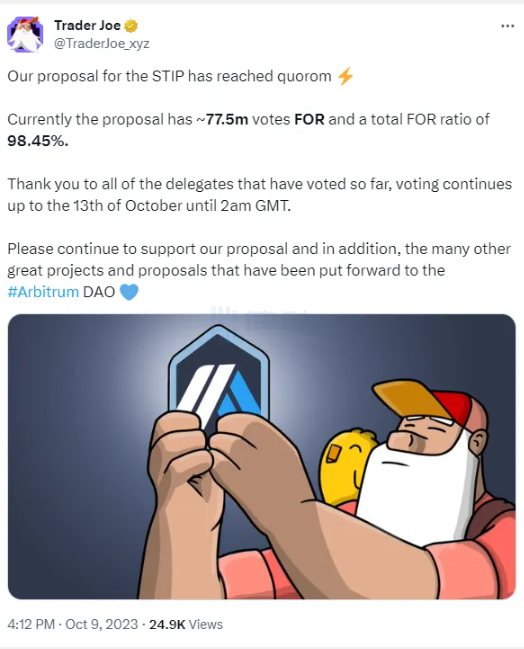
Task: Click the 4:12 PM timestamp
Action: [x=31, y=624]
